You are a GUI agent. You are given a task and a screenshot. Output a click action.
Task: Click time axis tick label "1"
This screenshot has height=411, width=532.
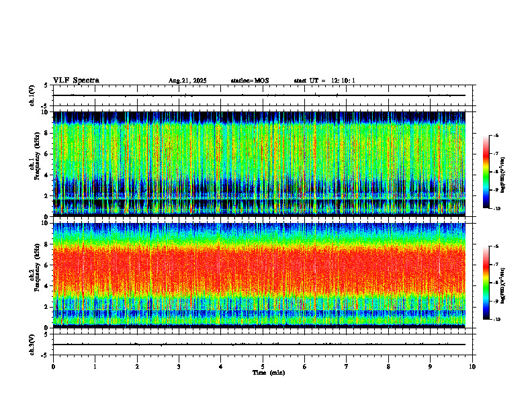pyautogui.click(x=95, y=367)
